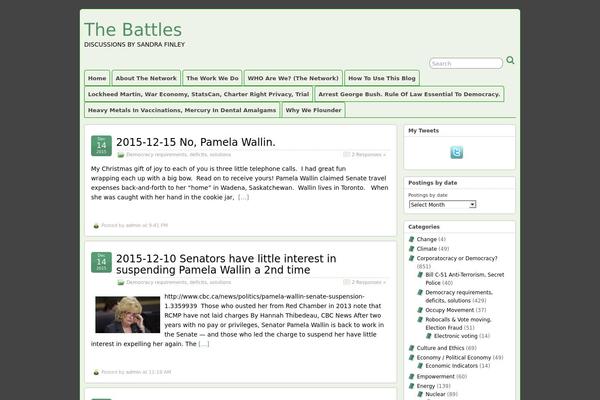Click folder icon under Senators post title
This screenshot has height=400, width=600.
coord(121,282)
